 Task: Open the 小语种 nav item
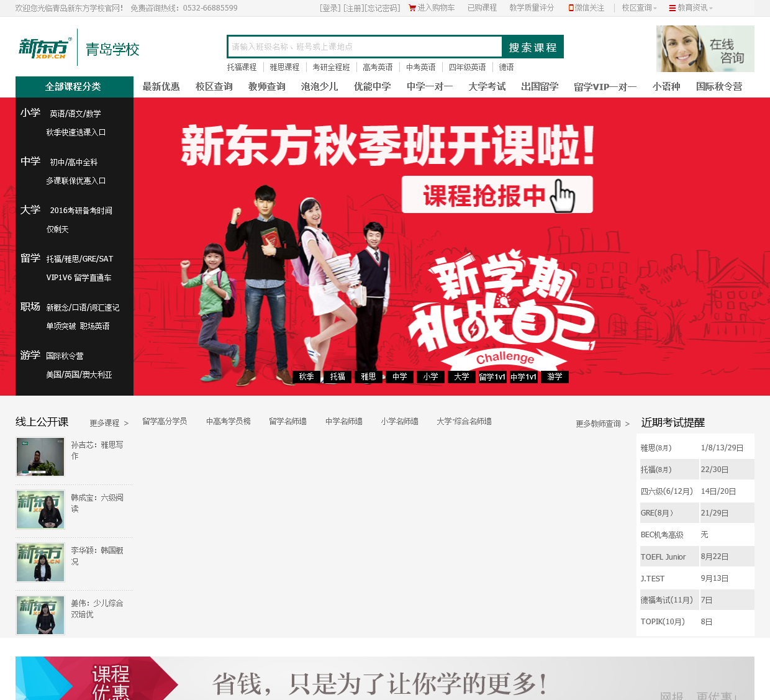click(666, 87)
